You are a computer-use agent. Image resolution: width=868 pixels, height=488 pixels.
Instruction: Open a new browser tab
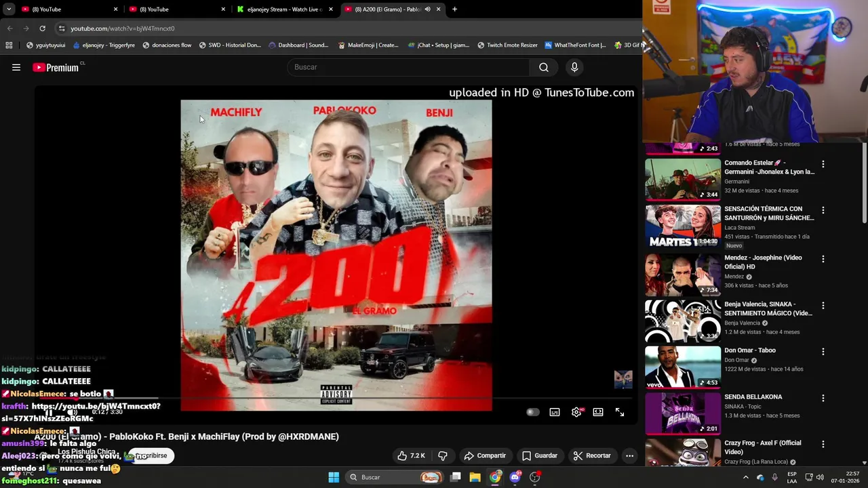(x=454, y=9)
